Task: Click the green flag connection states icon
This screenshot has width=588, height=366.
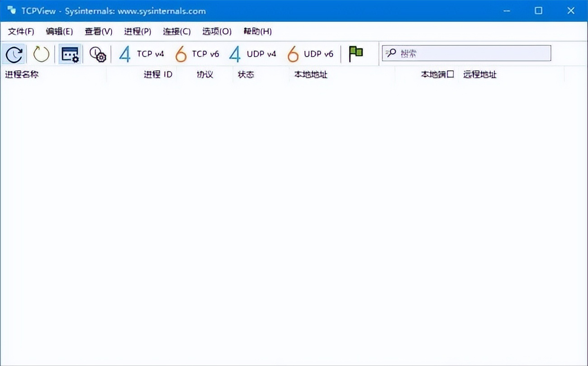Action: point(356,52)
